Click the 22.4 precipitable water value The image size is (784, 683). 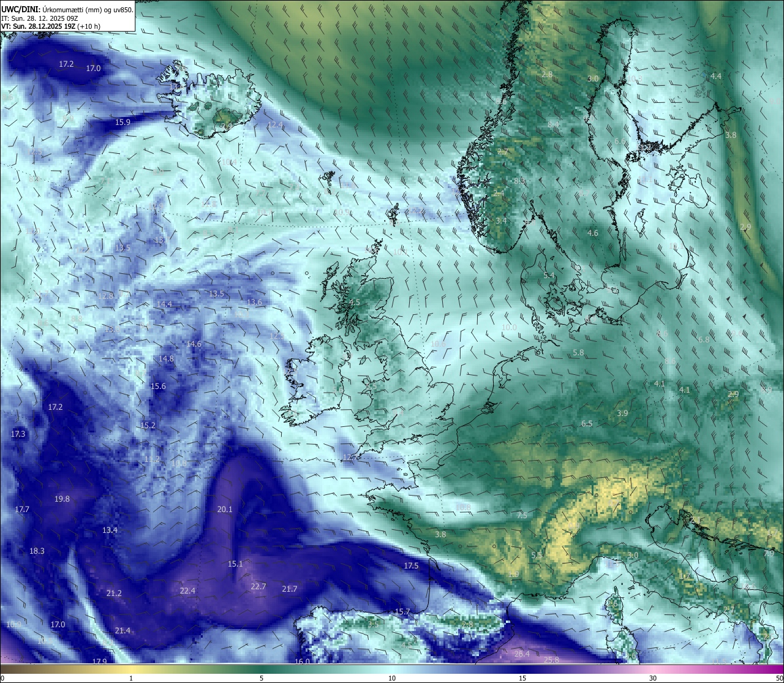187,591
